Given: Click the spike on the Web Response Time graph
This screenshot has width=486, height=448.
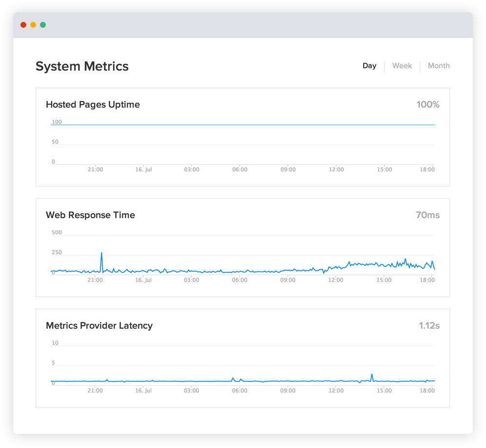Looking at the screenshot, I should pos(101,254).
